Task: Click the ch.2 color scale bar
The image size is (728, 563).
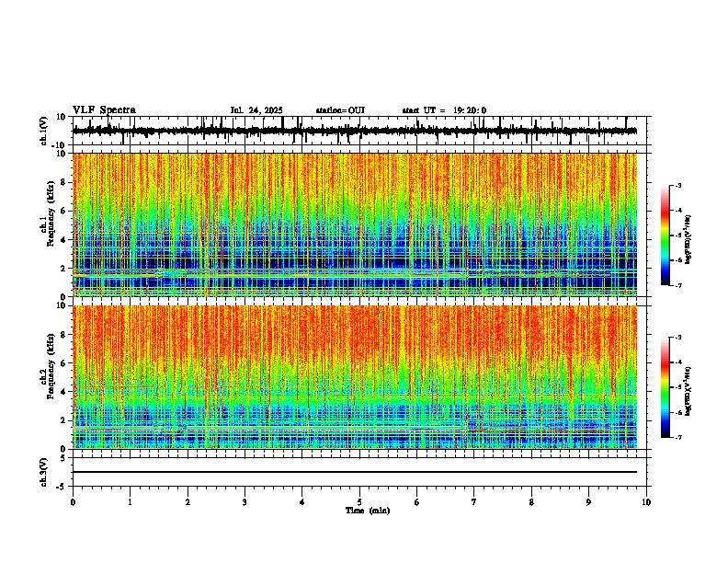Action: click(665, 387)
